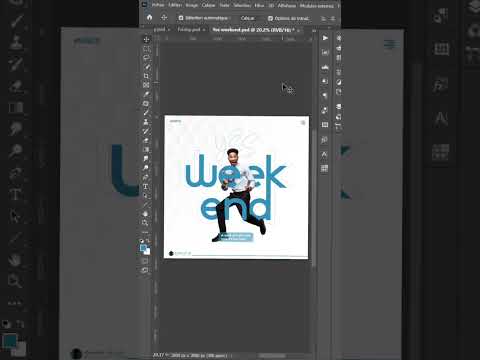Toggle the Sélection automatique checkbox
This screenshot has width=480, height=360.
(x=181, y=18)
